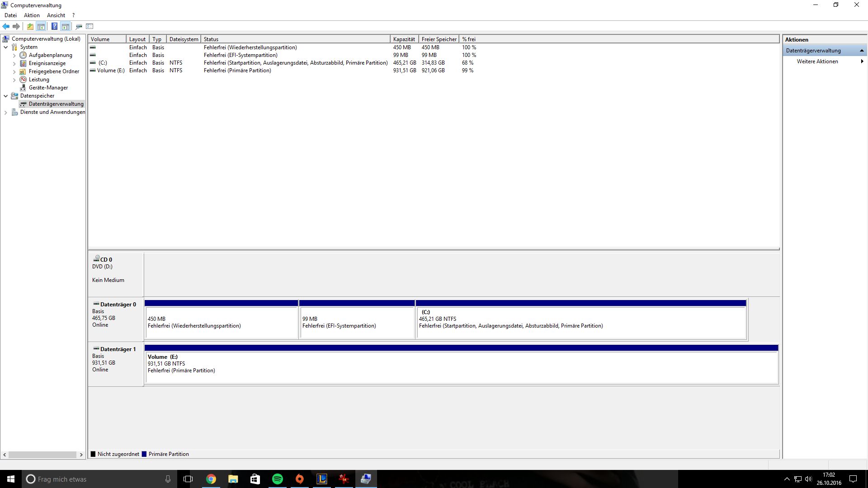The width and height of the screenshot is (868, 488).
Task: Expand Dienste und Anwendungen node
Action: (x=6, y=113)
